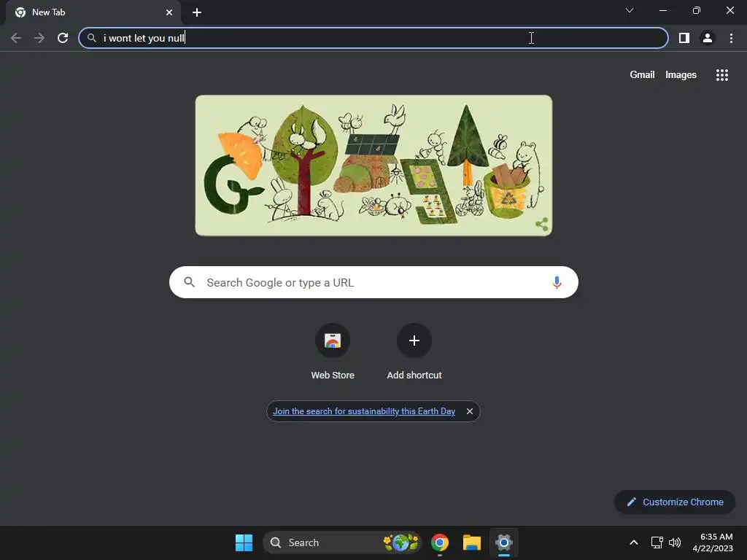Click the Search Google or type a URL box
This screenshot has width=747, height=560.
click(x=373, y=282)
